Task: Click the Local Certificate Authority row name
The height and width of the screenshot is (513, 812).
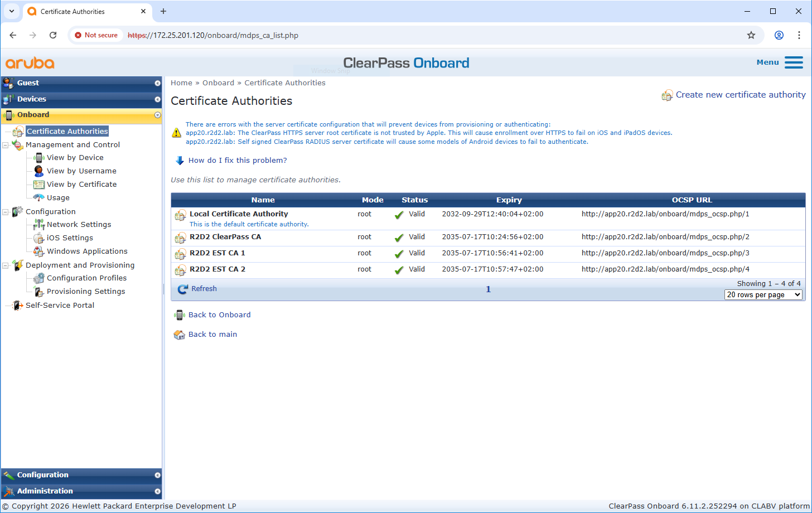Action: (239, 214)
